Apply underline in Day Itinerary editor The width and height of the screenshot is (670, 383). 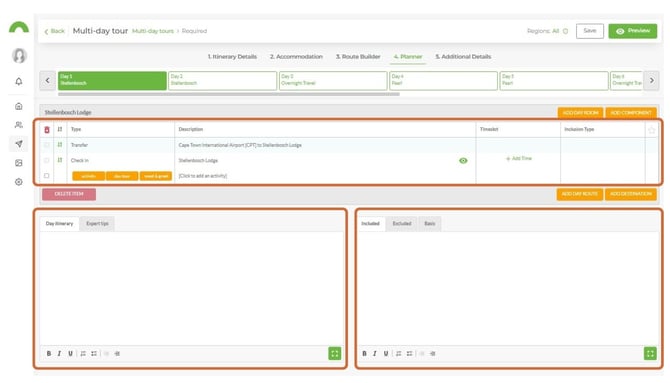click(71, 354)
